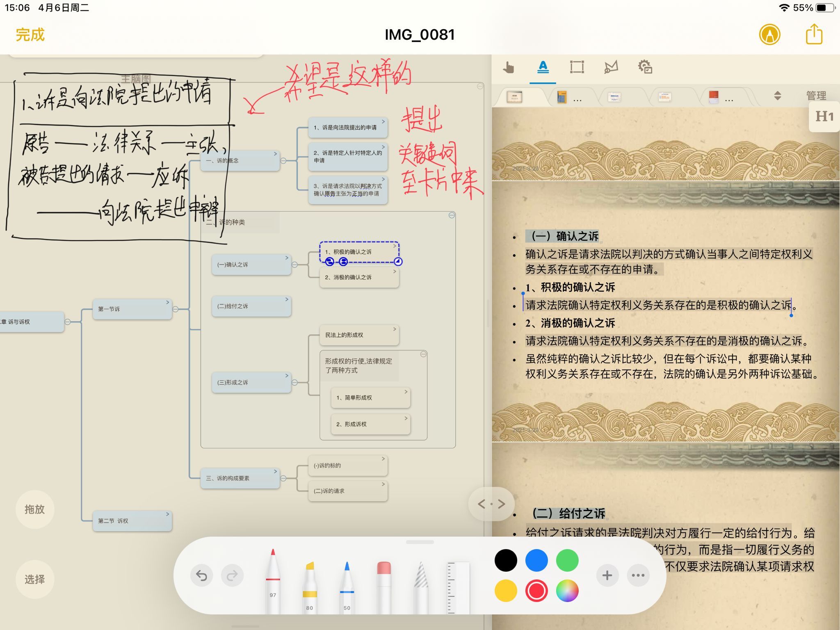Open the 管理 manage menu
This screenshot has height=630, width=840.
[816, 96]
